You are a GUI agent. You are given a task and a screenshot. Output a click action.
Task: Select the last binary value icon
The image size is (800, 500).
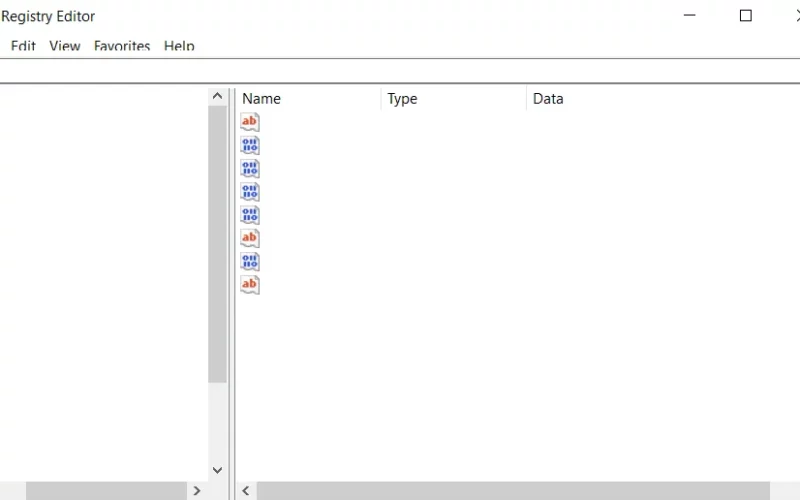(250, 262)
